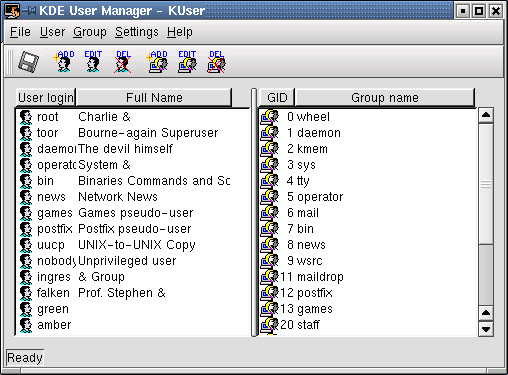Select the postfix user row
508x375 pixels.
(x=133, y=229)
